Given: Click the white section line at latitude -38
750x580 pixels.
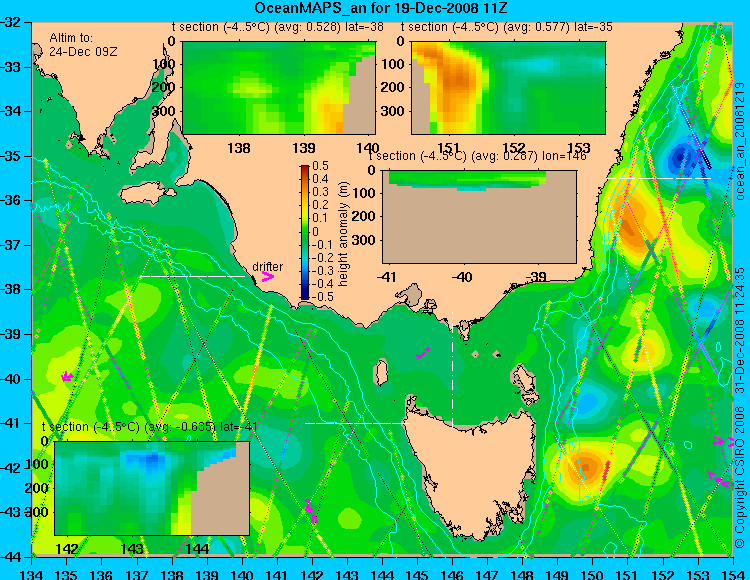Looking at the screenshot, I should tap(192, 276).
